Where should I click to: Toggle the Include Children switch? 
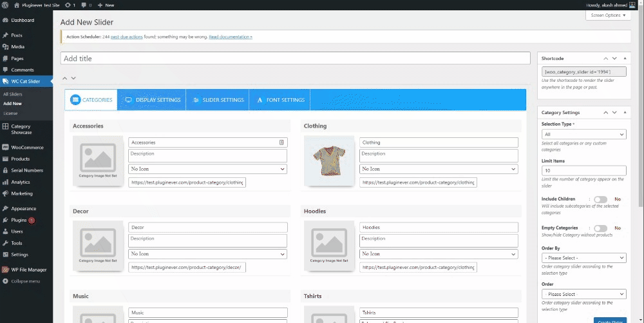[600, 199]
